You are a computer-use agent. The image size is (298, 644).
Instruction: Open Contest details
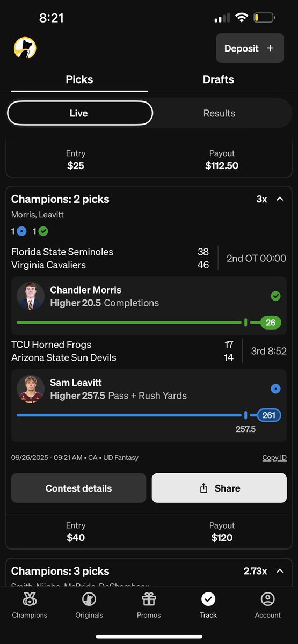tap(78, 488)
